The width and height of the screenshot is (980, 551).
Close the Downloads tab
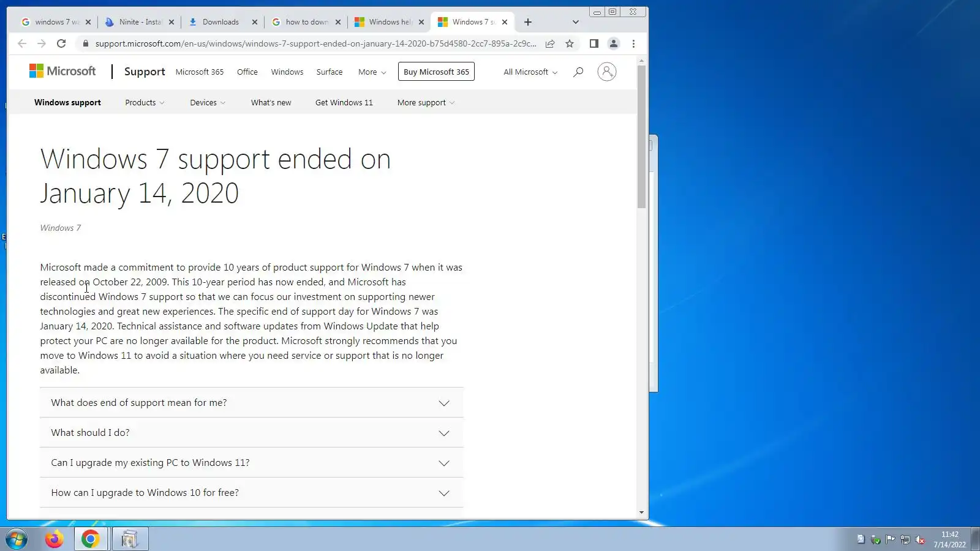255,22
